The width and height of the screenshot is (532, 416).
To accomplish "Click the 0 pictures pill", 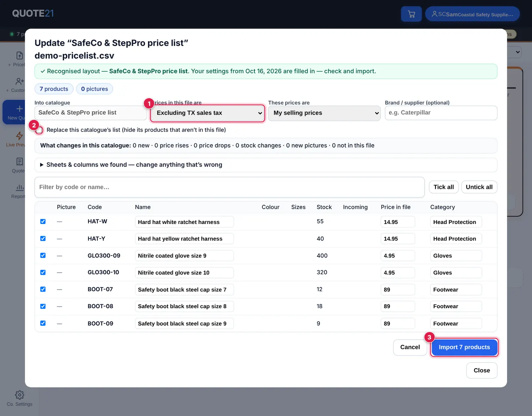I will (94, 89).
